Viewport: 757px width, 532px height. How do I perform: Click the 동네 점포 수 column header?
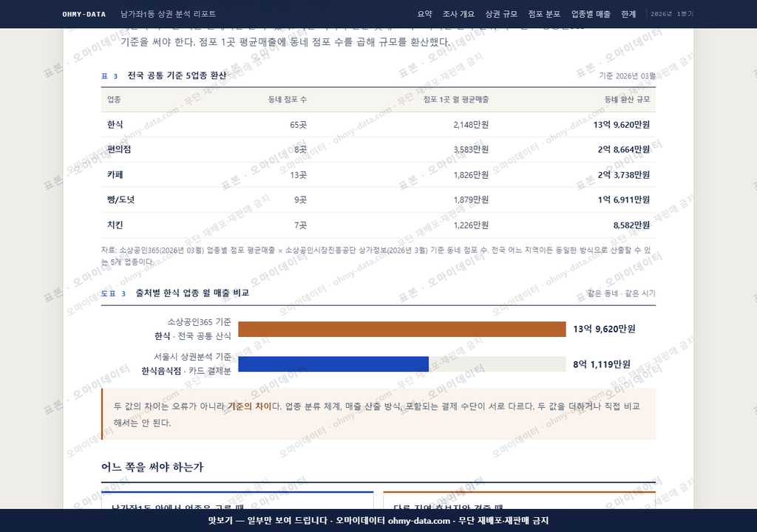pyautogui.click(x=288, y=100)
